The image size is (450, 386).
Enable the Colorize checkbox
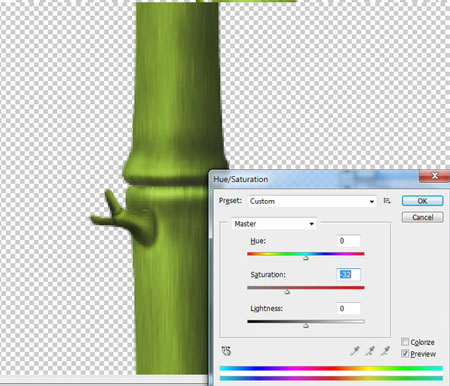tap(405, 342)
